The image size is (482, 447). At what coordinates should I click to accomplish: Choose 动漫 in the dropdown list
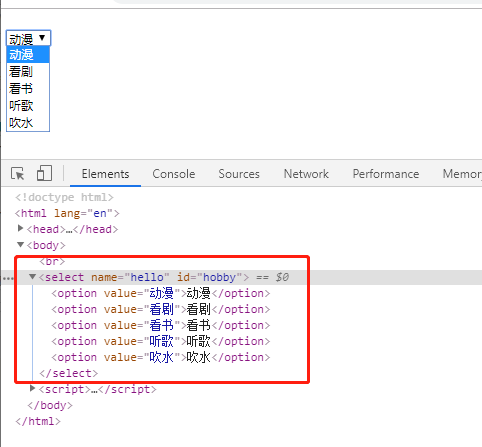[28, 54]
